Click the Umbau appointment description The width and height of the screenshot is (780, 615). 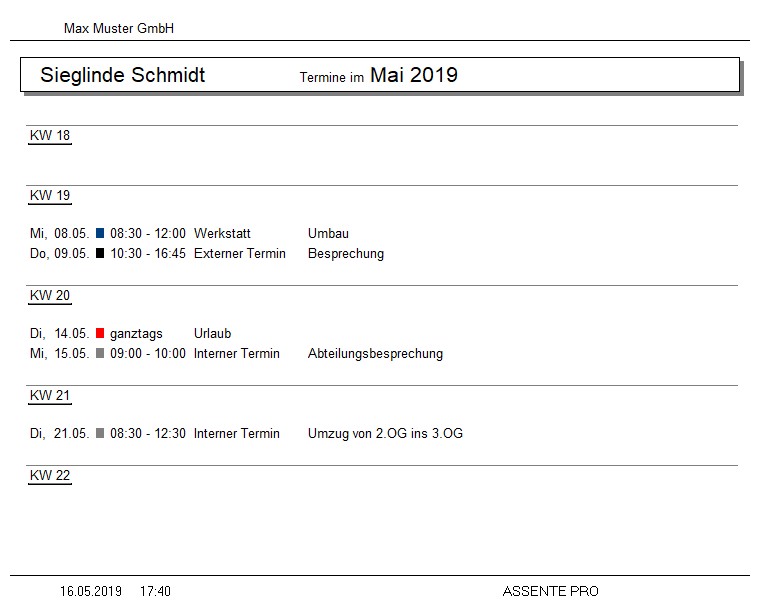pyautogui.click(x=328, y=233)
